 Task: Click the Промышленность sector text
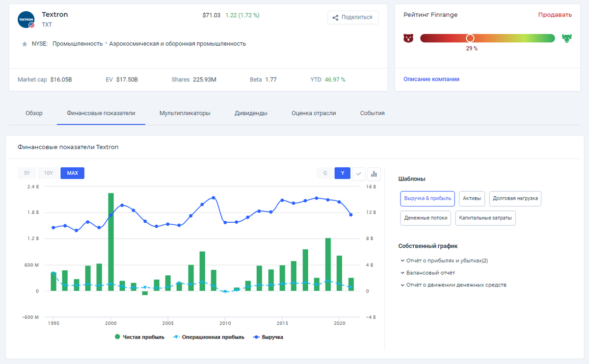pyautogui.click(x=77, y=44)
